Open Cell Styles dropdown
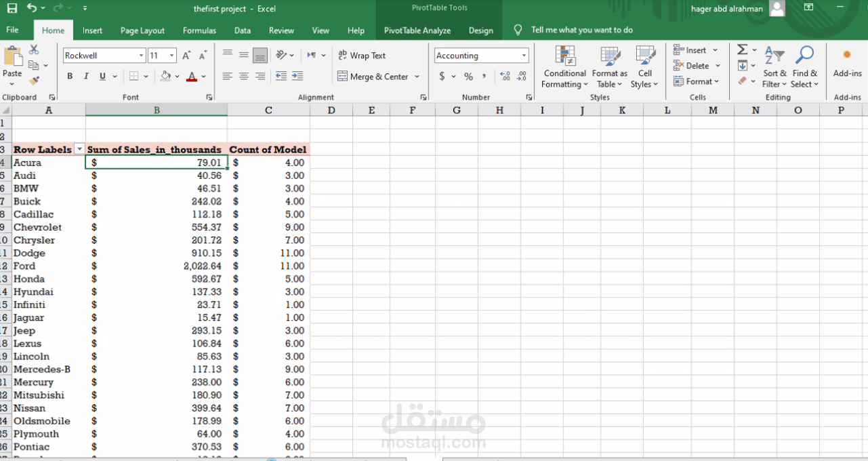Image resolution: width=868 pixels, height=461 pixels. pyautogui.click(x=644, y=66)
